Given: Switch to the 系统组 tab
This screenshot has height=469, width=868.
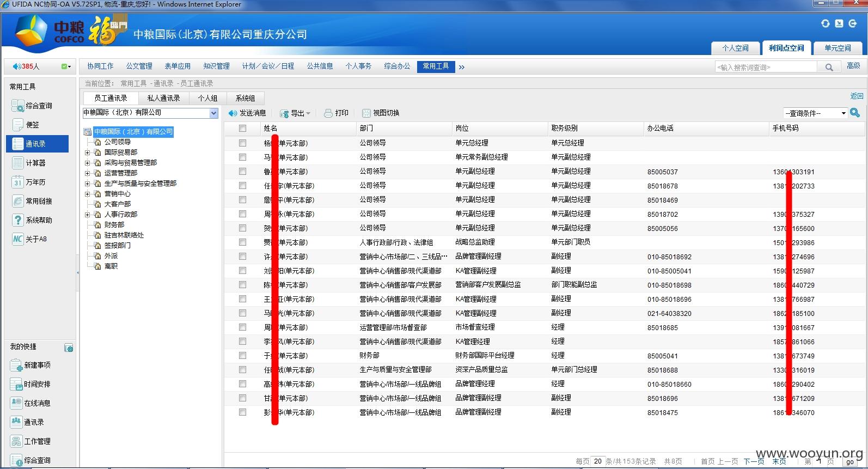Looking at the screenshot, I should click(x=245, y=98).
